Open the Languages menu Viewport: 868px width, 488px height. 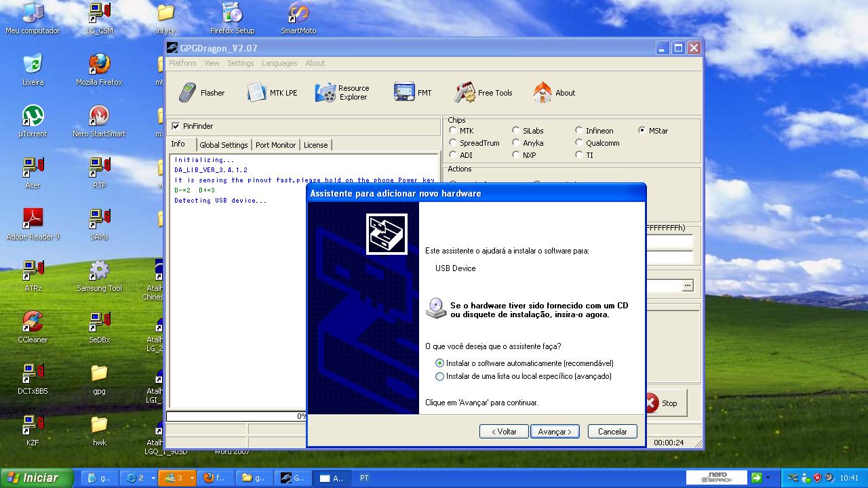(279, 63)
